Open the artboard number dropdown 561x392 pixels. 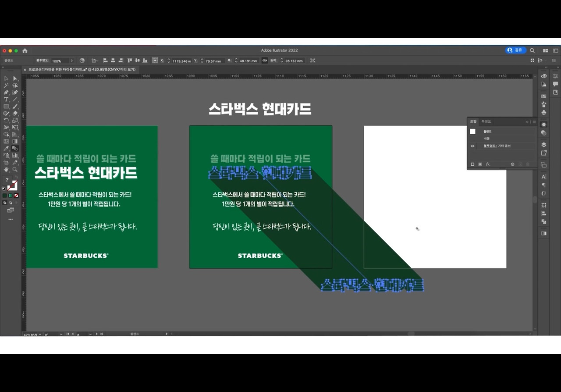click(90, 334)
